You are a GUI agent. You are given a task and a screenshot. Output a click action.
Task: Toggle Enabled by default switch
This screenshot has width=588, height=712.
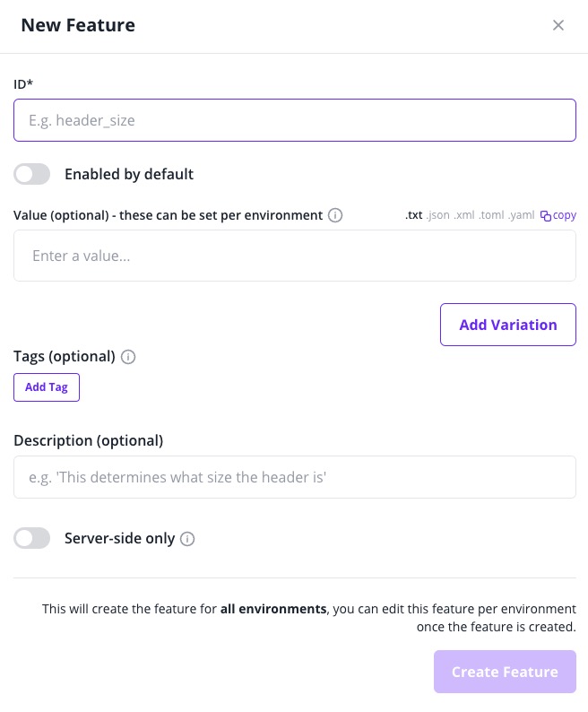[32, 174]
